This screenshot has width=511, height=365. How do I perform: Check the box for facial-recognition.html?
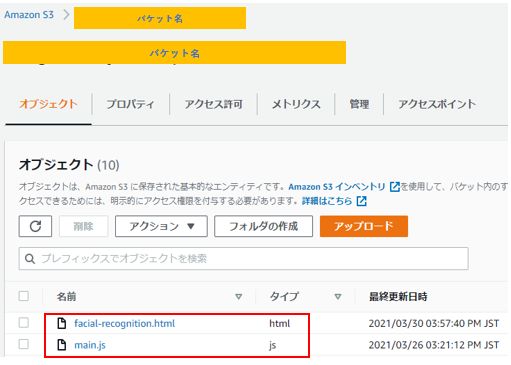point(24,323)
